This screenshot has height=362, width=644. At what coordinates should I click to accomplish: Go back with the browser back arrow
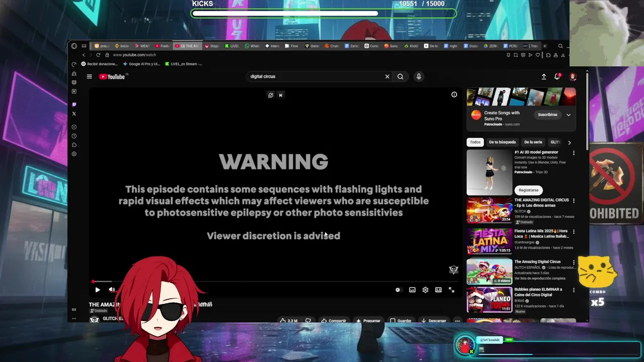pyautogui.click(x=84, y=55)
